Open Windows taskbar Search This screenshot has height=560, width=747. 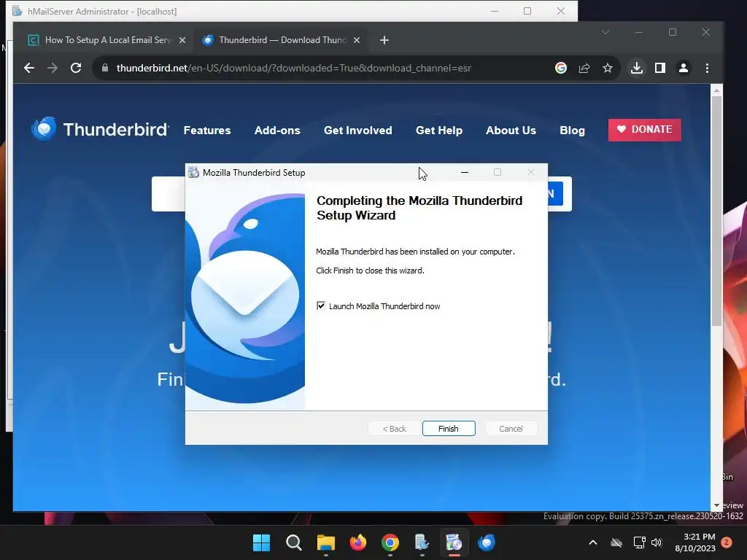click(293, 542)
